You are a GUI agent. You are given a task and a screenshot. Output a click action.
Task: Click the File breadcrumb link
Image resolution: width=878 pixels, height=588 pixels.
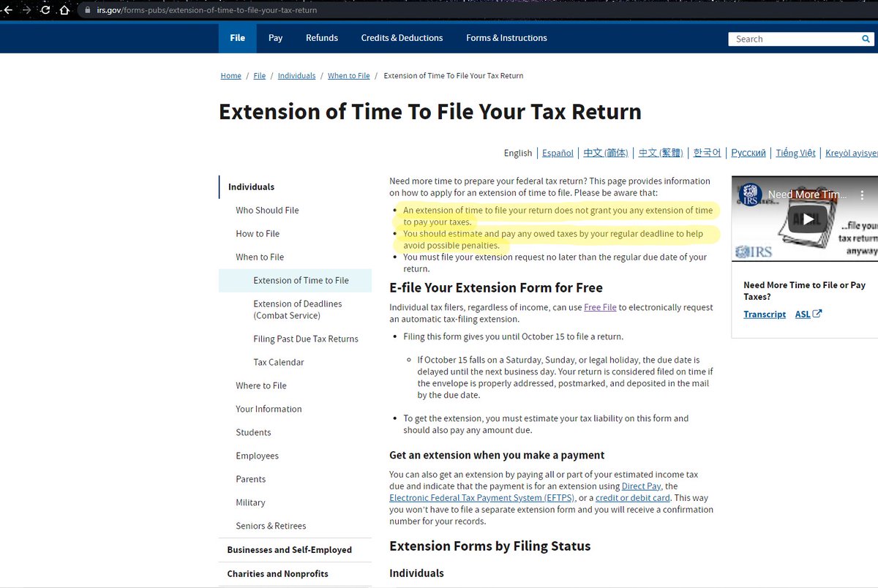tap(260, 75)
